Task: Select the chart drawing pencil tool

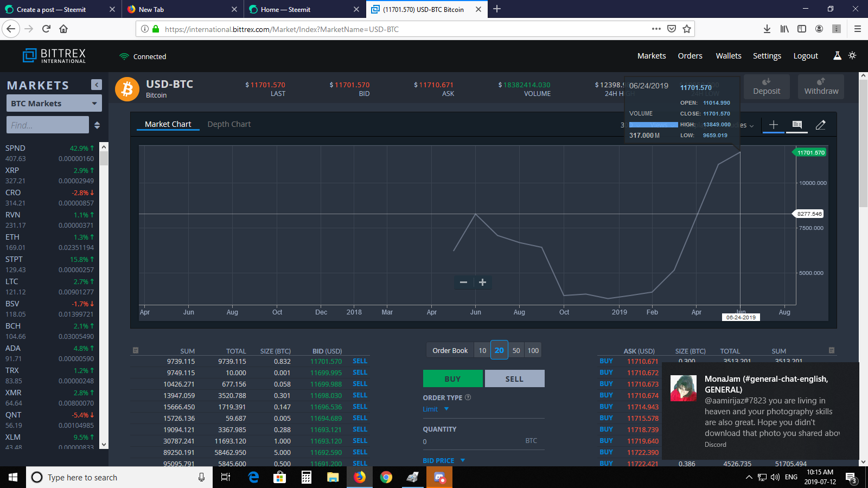Action: click(x=820, y=125)
